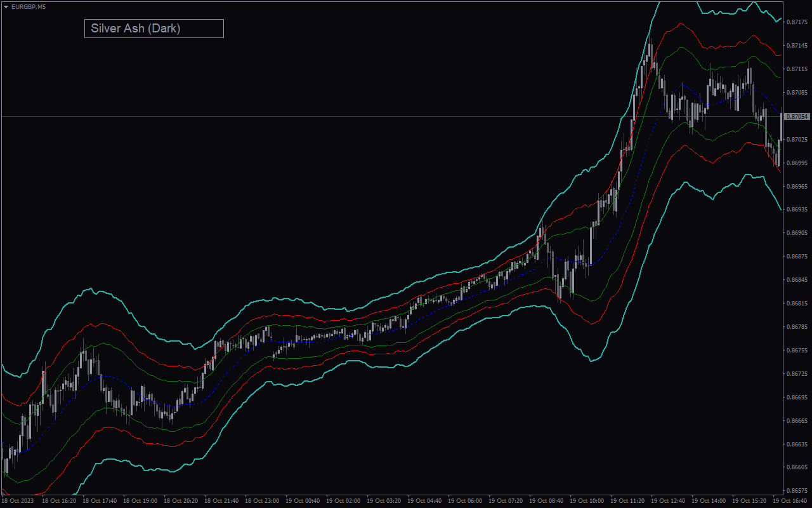Click the 19 Oct 08:40 time label

(x=546, y=501)
